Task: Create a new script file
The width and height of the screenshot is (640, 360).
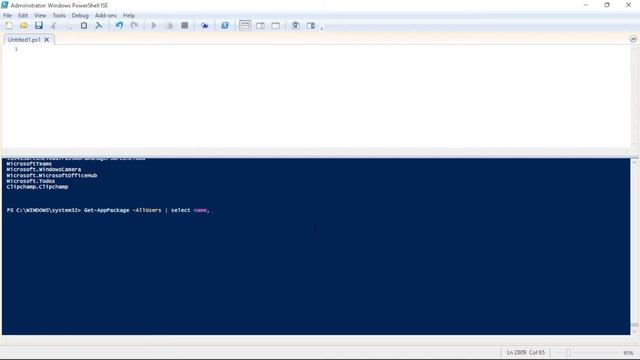Action: click(x=9, y=25)
